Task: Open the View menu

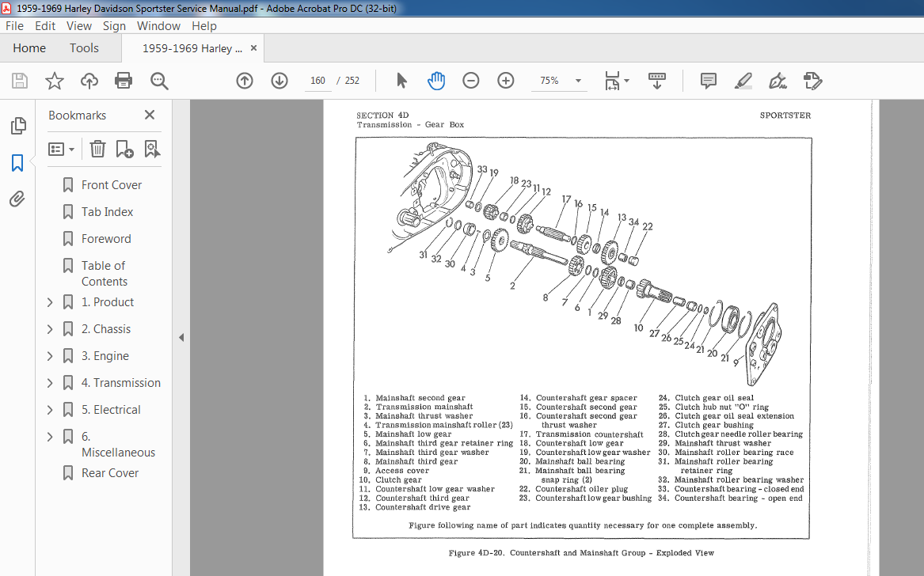Action: [79, 26]
